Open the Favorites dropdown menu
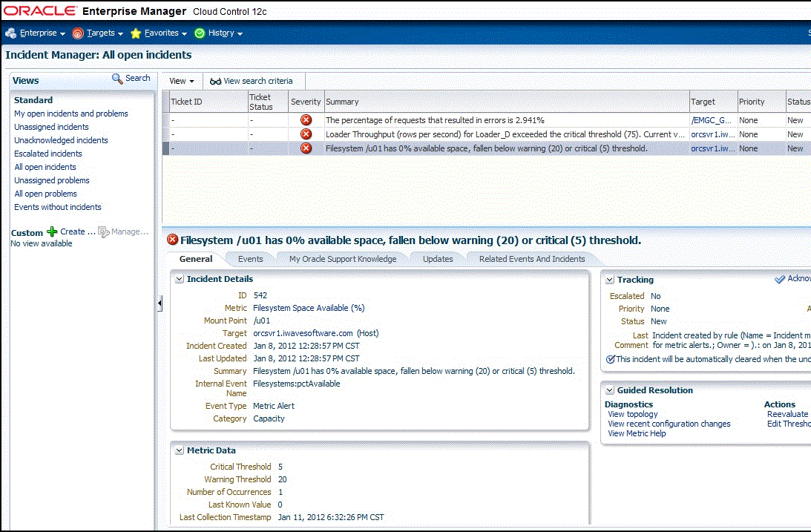811x532 pixels. 165,33
